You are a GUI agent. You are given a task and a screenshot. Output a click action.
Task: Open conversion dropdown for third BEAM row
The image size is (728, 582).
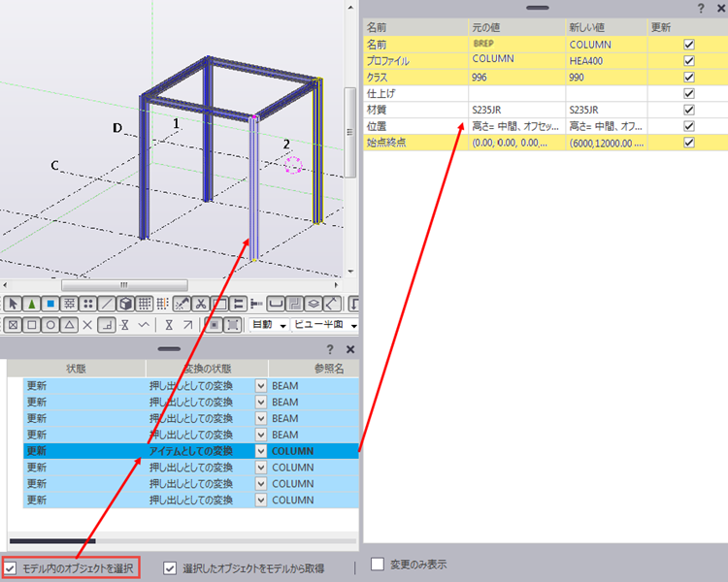pos(261,418)
